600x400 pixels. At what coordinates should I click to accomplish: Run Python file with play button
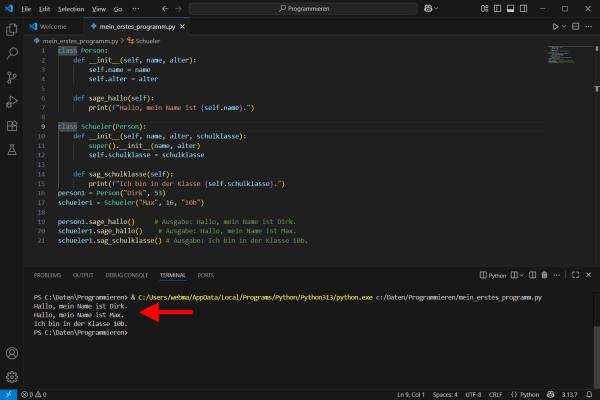[555, 26]
